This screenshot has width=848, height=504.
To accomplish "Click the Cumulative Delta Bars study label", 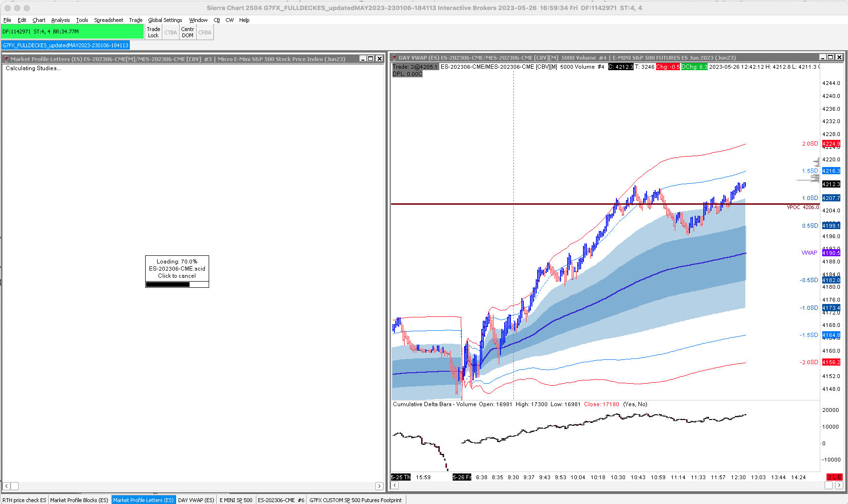I will tap(435, 404).
